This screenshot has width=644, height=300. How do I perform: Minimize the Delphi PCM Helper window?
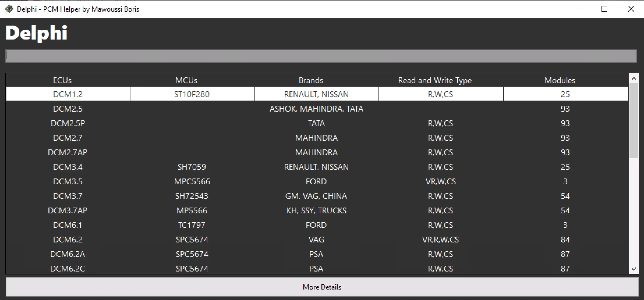pos(578,9)
